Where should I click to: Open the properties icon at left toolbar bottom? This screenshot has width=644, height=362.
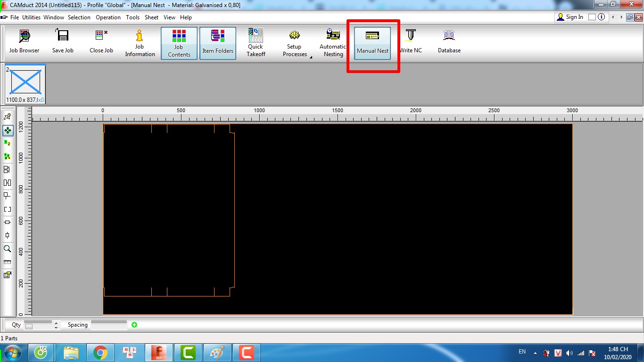[x=7, y=275]
